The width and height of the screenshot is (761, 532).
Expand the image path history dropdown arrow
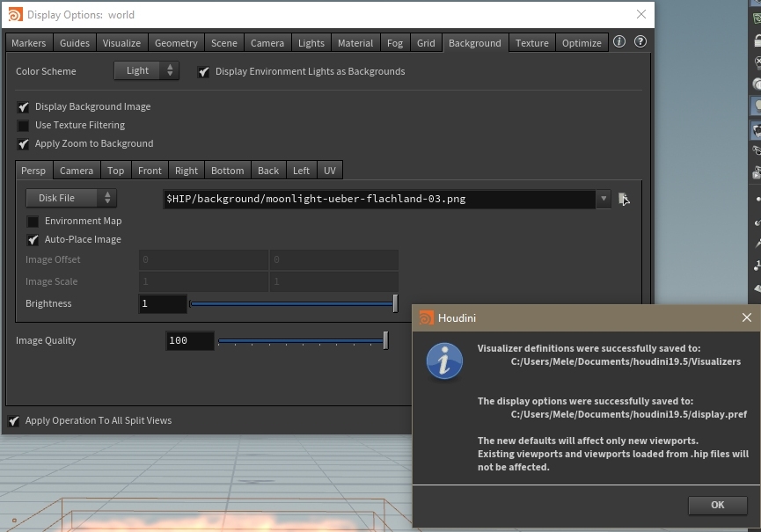[x=604, y=199]
